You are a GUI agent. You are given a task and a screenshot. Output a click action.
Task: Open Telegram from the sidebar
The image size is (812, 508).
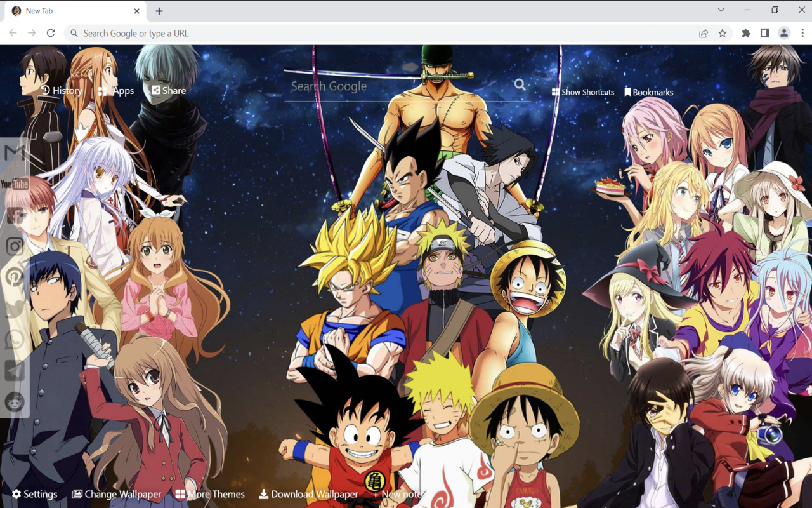tap(15, 370)
